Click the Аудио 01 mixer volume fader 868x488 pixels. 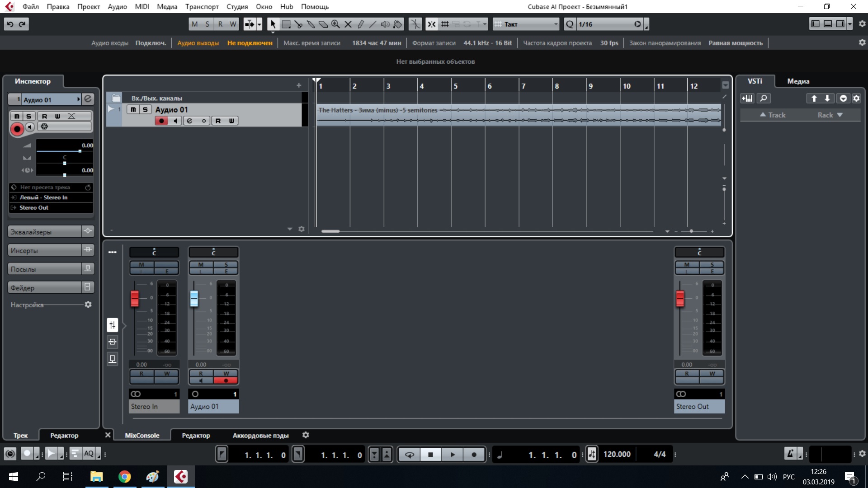[194, 298]
